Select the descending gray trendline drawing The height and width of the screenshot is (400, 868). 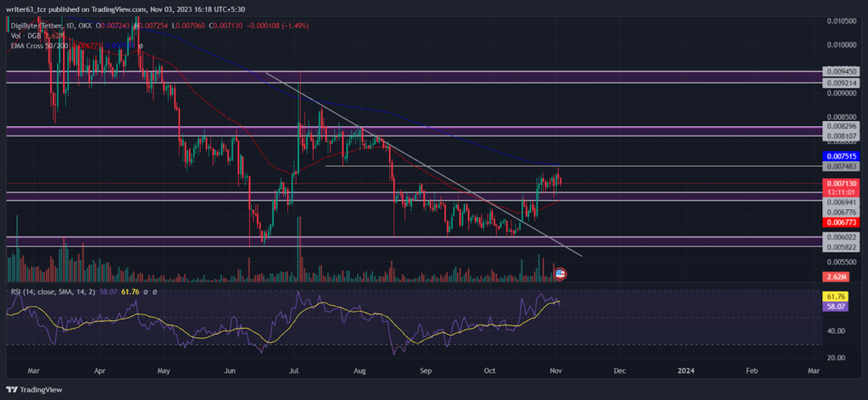(424, 164)
